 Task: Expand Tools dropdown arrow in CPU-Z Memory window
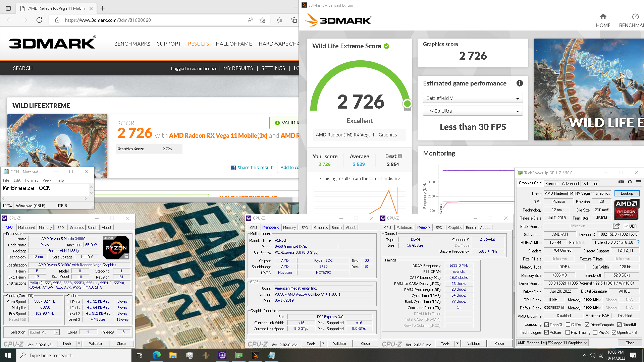(457, 343)
